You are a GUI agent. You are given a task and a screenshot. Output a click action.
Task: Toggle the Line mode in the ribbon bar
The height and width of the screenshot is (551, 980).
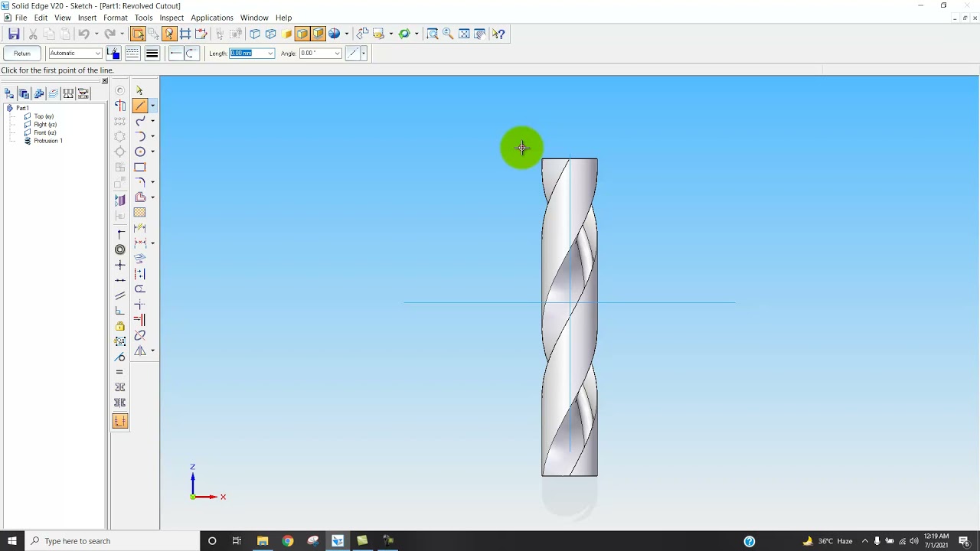(x=175, y=53)
